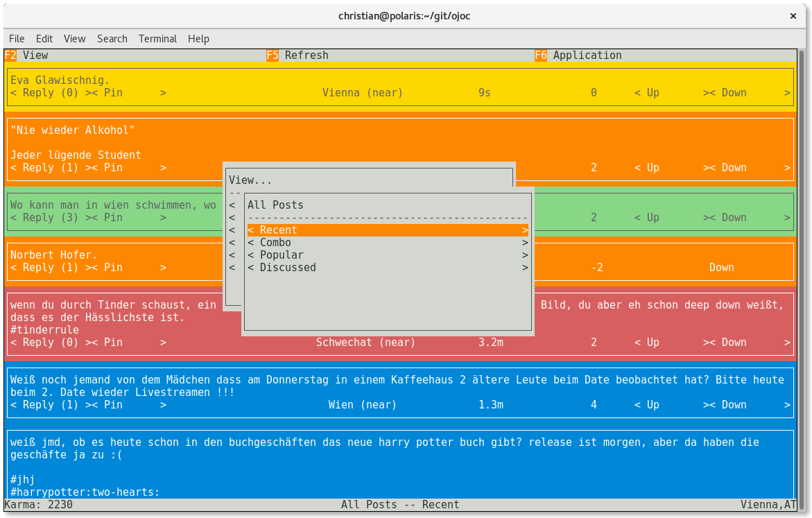Select Recent in the All Posts list
This screenshot has height=518, width=812.
[x=387, y=230]
